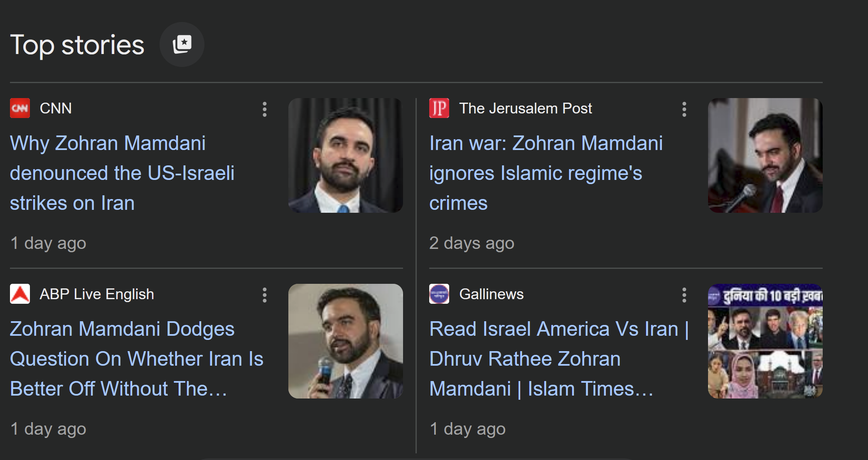Click the Top stories heading

(x=77, y=45)
